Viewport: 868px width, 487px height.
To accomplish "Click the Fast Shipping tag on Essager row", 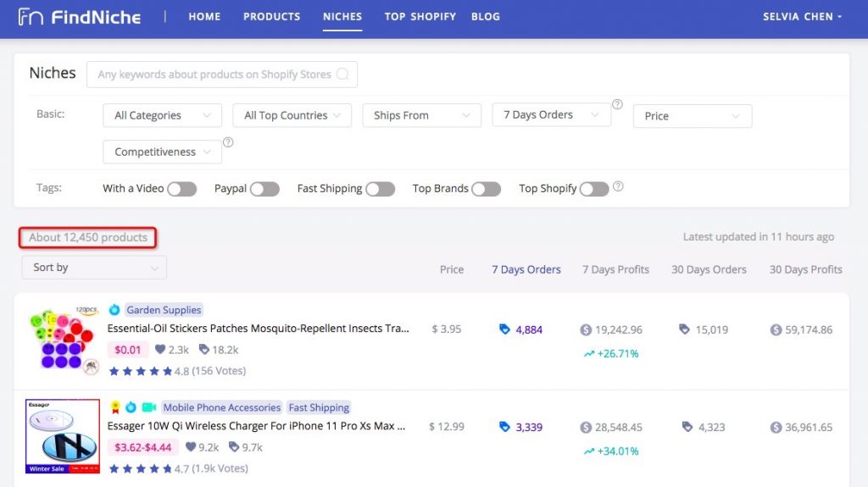I will pyautogui.click(x=319, y=407).
